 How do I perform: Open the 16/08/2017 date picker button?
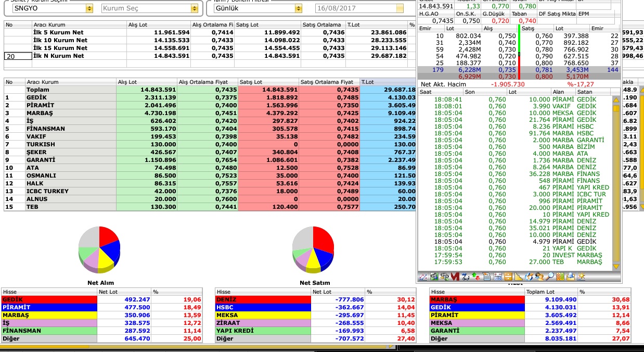(400, 8)
